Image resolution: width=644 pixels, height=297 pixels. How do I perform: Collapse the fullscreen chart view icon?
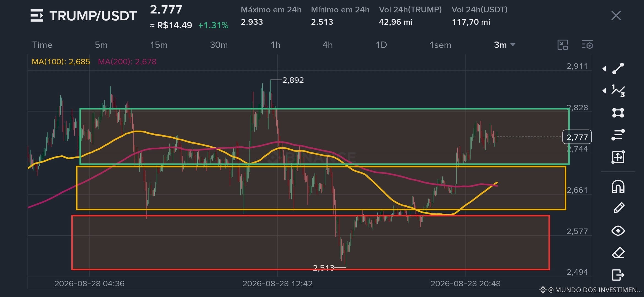pyautogui.click(x=563, y=45)
